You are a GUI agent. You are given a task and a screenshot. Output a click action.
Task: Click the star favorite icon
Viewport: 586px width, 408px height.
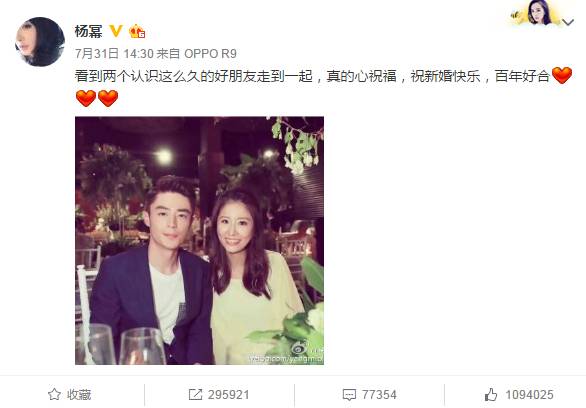click(54, 394)
